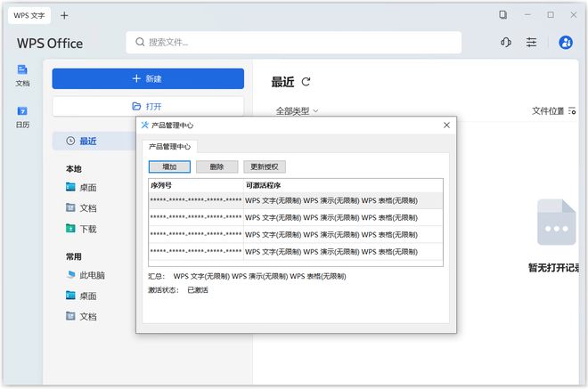The image size is (588, 389).
Task: Click the 更新授权 button
Action: pos(265,166)
